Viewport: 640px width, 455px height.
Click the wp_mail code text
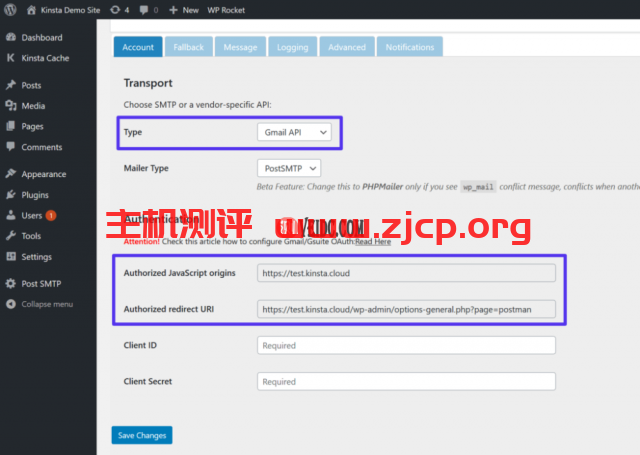point(478,187)
